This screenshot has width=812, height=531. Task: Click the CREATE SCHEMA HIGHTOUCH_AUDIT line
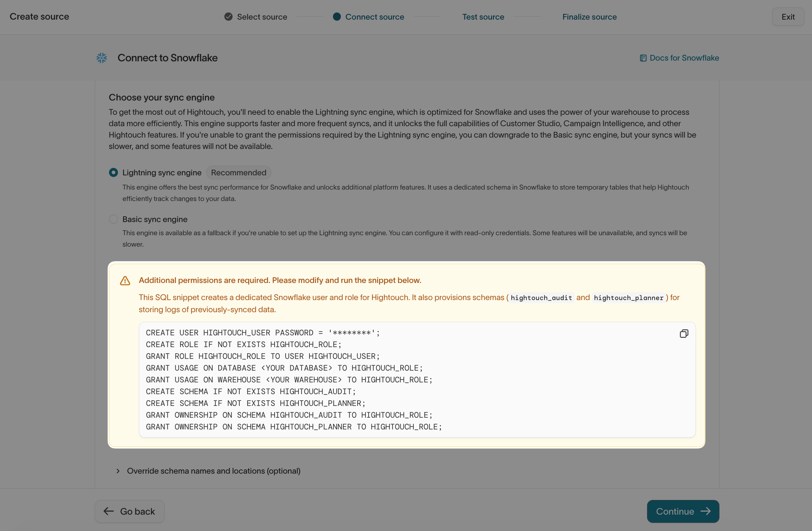(x=251, y=392)
